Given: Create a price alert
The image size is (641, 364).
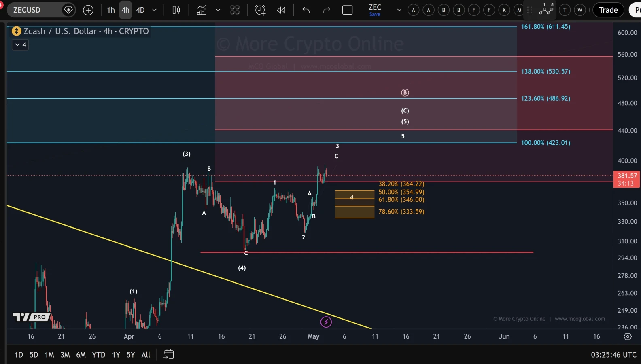Looking at the screenshot, I should click(x=260, y=10).
